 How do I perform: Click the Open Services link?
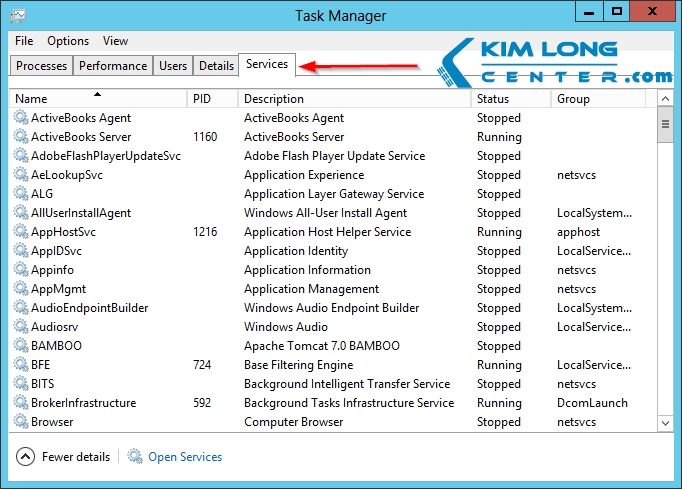pyautogui.click(x=185, y=457)
